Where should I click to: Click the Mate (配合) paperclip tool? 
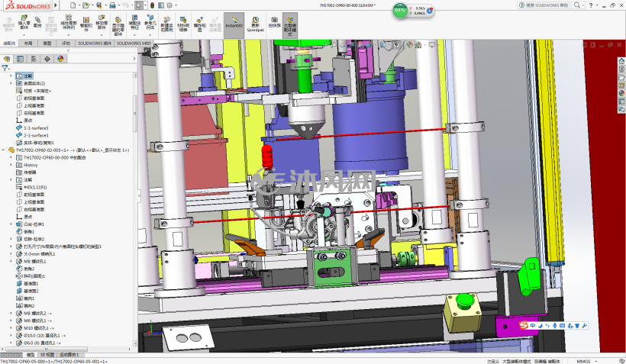point(37,22)
